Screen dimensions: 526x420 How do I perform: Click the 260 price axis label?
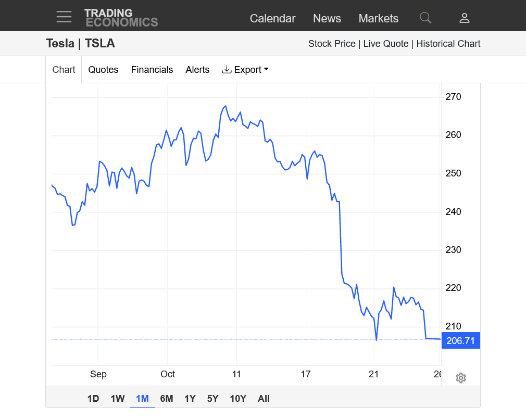[x=453, y=135]
